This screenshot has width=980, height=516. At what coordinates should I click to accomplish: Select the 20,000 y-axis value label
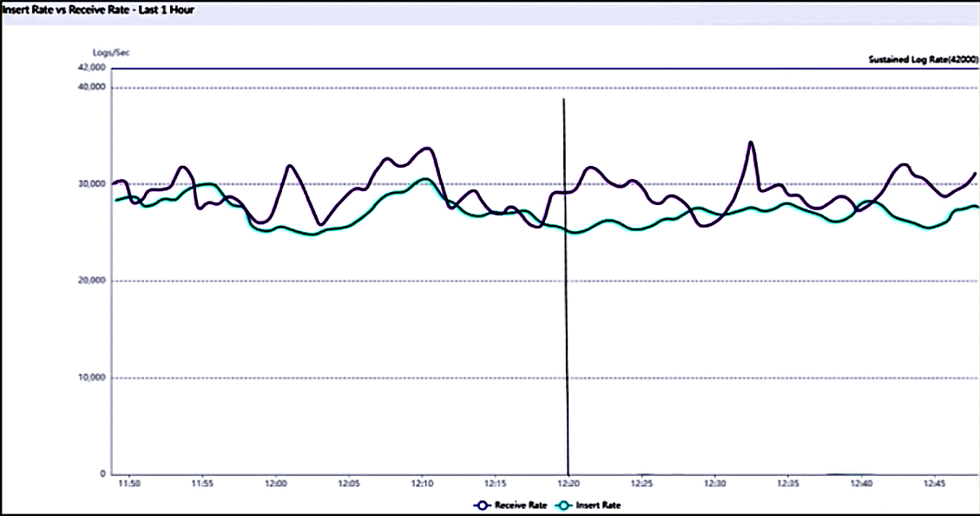tap(91, 281)
